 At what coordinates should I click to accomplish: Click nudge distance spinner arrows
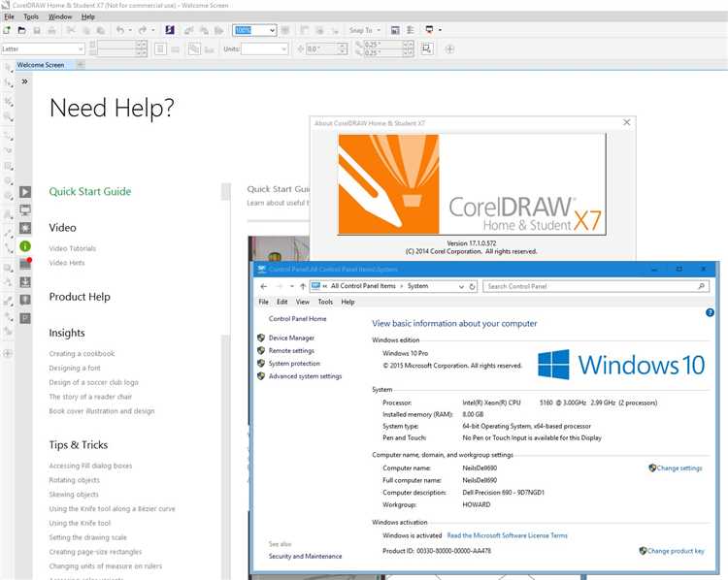point(343,48)
